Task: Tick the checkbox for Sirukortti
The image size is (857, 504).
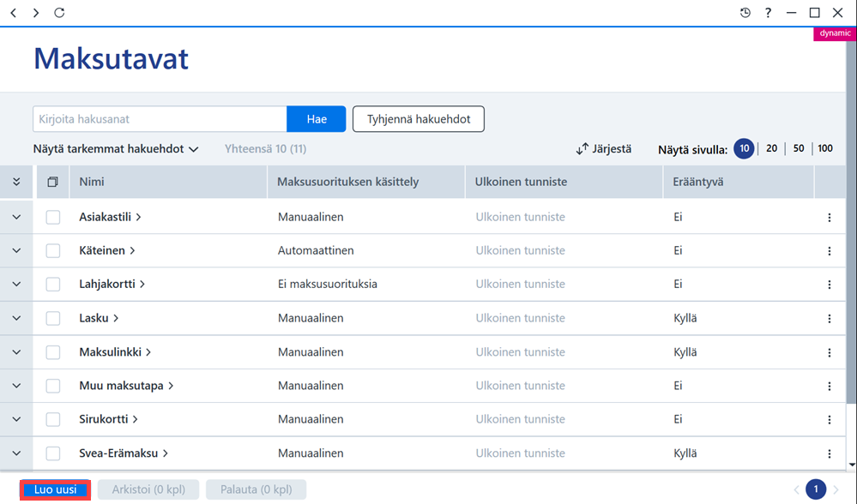Action: pos(53,419)
